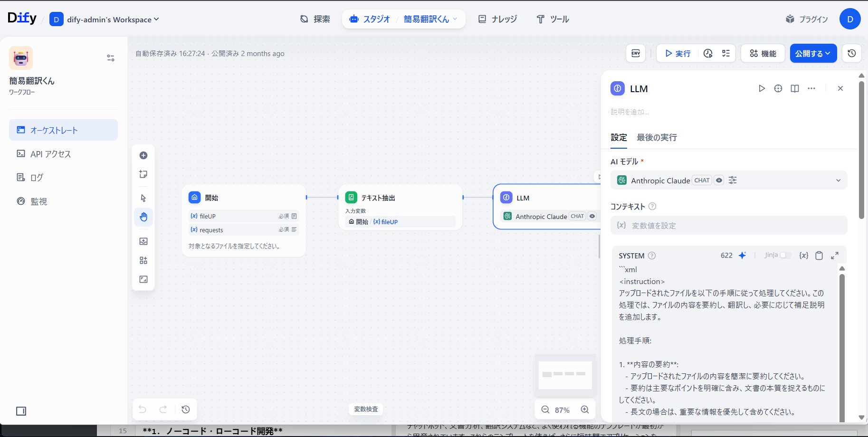Open the user avatar D menu

coord(850,19)
